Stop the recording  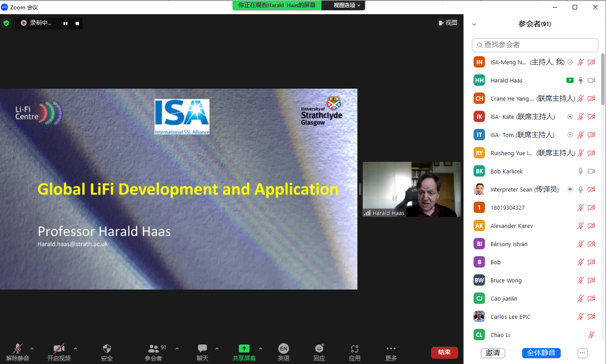click(x=77, y=23)
